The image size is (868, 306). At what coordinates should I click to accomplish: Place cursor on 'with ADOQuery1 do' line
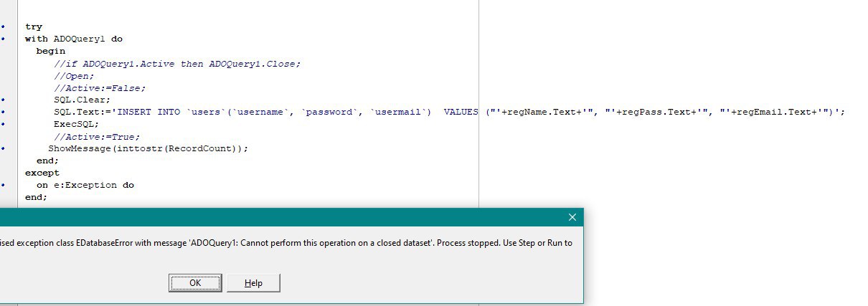pos(74,39)
